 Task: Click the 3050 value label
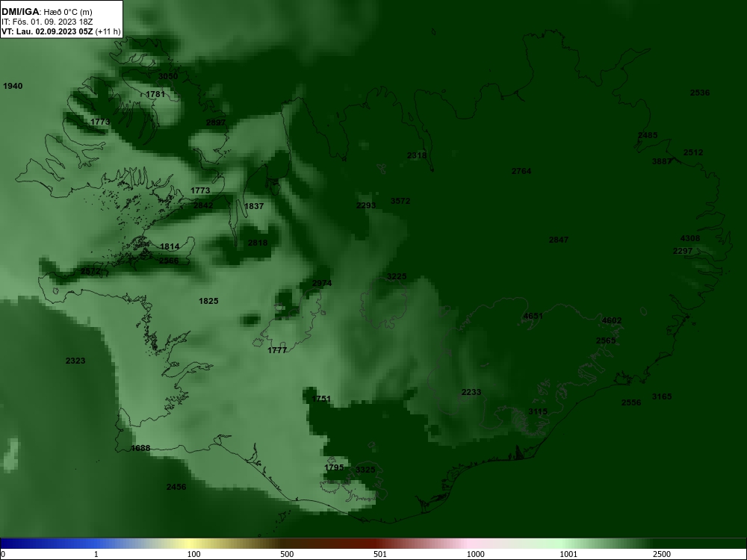[x=168, y=77]
